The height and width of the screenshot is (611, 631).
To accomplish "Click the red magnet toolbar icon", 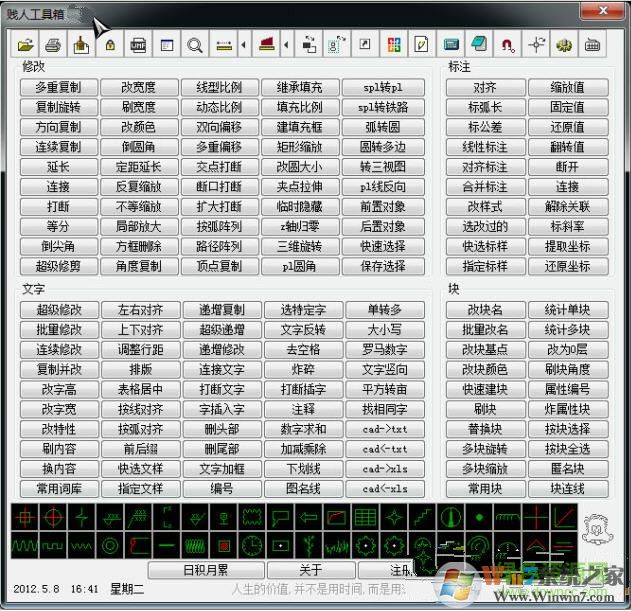I will [508, 45].
